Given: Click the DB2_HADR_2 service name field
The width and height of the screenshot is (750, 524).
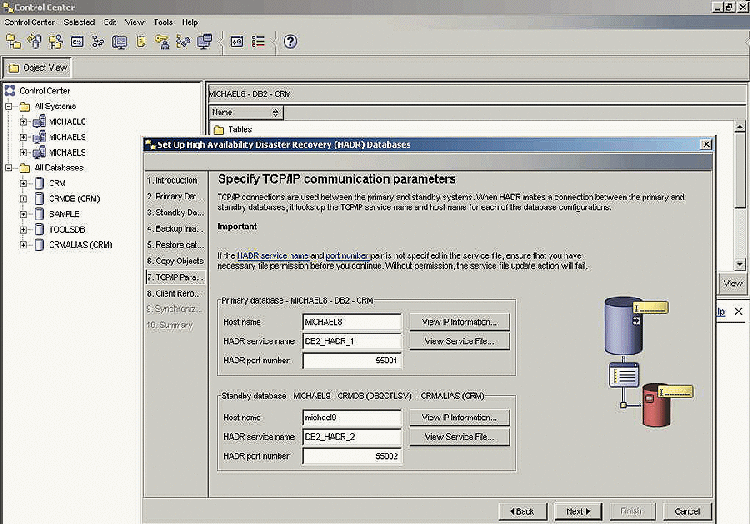Looking at the screenshot, I should coord(352,437).
